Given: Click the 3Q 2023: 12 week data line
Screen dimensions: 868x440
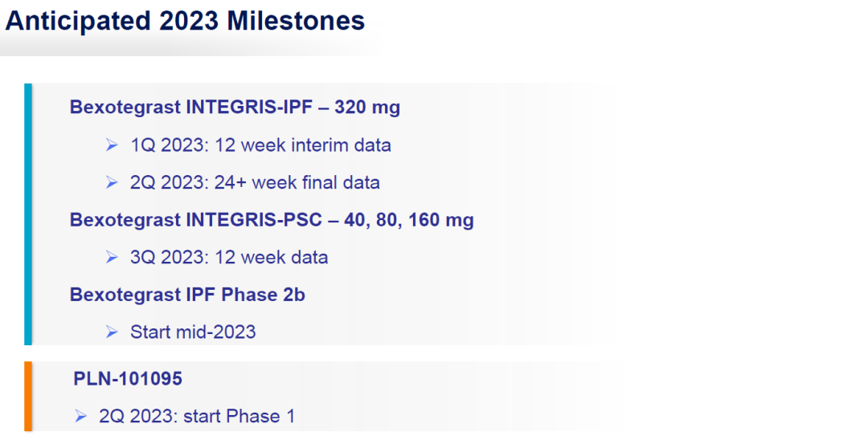Looking at the screenshot, I should click(x=228, y=258).
